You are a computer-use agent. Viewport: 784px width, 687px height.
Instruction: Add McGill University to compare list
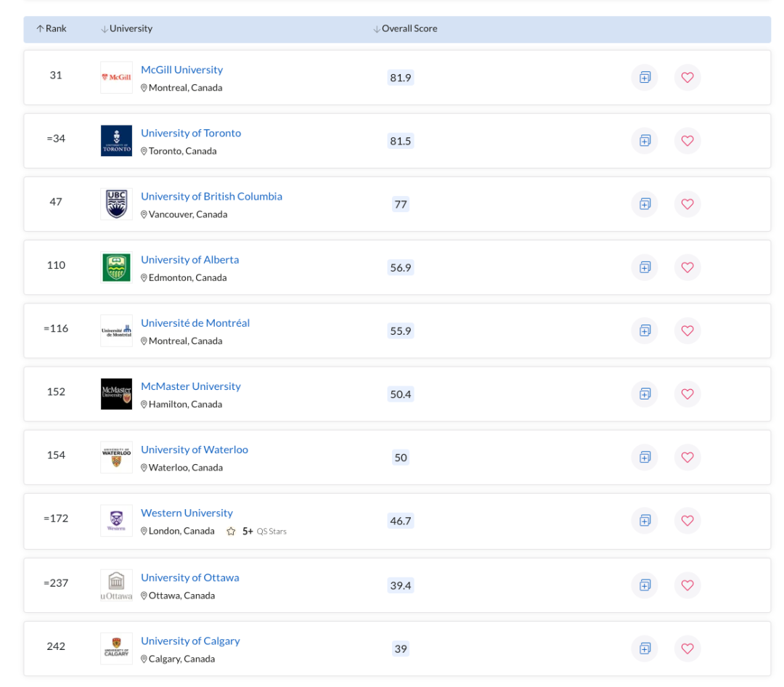click(645, 78)
